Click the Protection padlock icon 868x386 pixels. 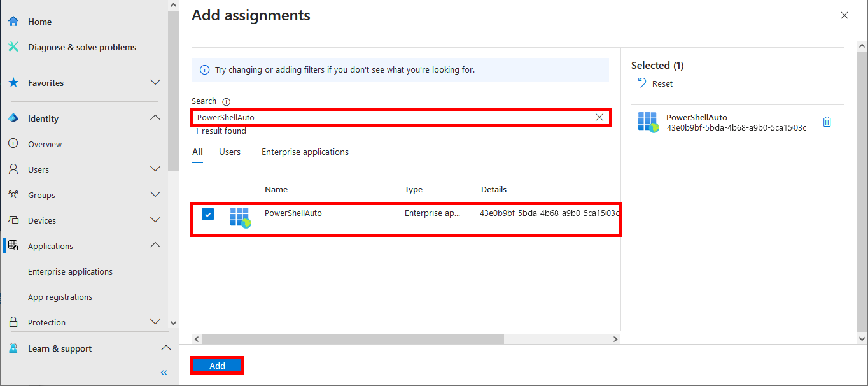click(x=13, y=322)
